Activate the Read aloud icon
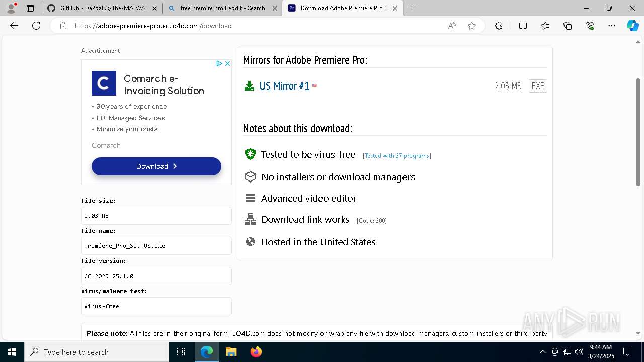 452,26
